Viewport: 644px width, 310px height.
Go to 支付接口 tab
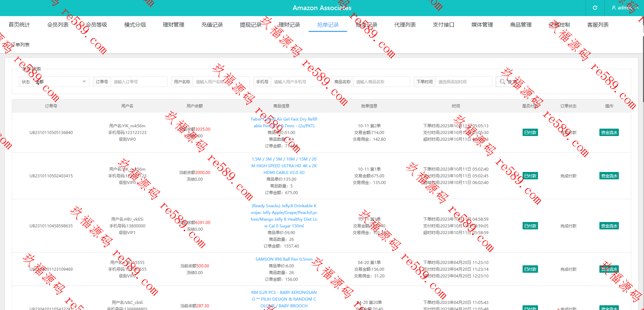click(x=443, y=25)
